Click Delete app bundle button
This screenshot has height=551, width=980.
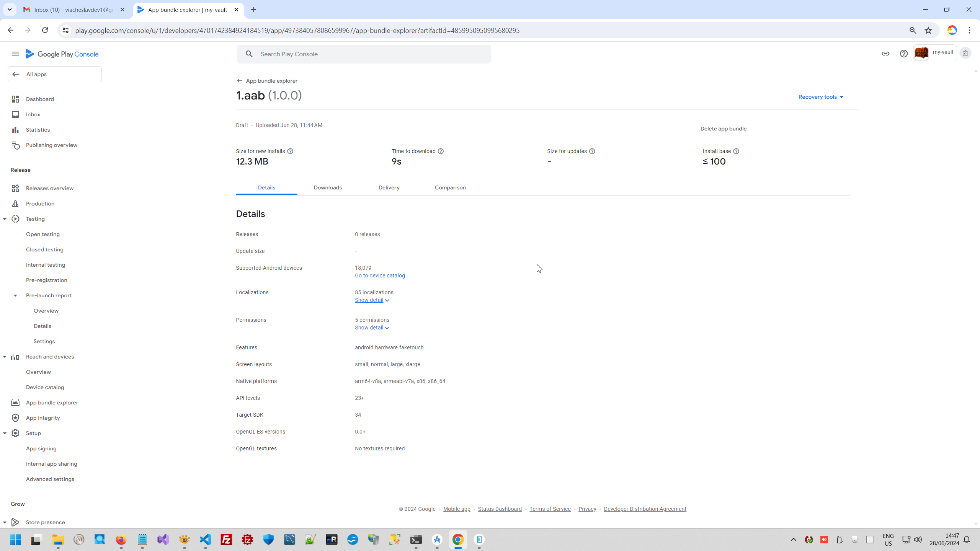click(723, 129)
